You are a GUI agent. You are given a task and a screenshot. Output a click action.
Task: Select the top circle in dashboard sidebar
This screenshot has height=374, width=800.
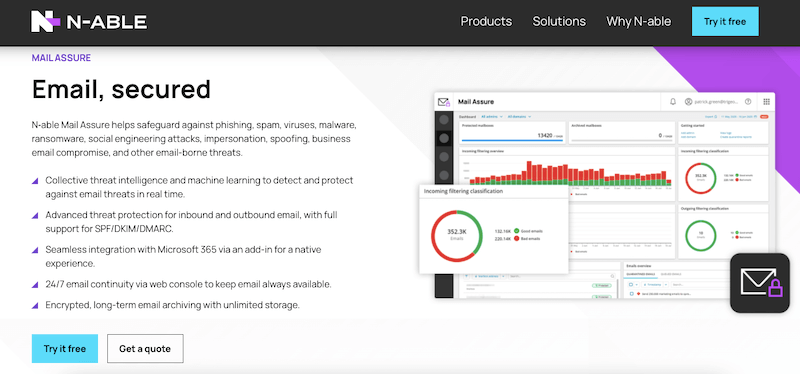444,119
